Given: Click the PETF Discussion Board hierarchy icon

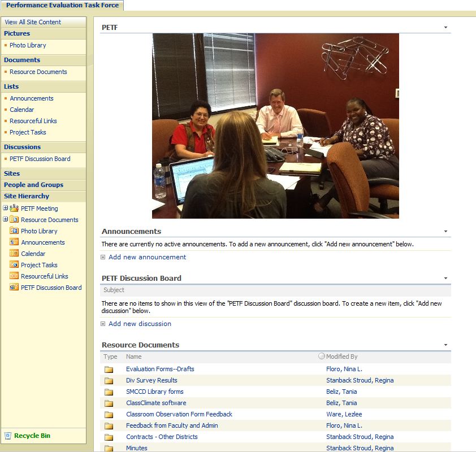Looking at the screenshot, I should 14,288.
